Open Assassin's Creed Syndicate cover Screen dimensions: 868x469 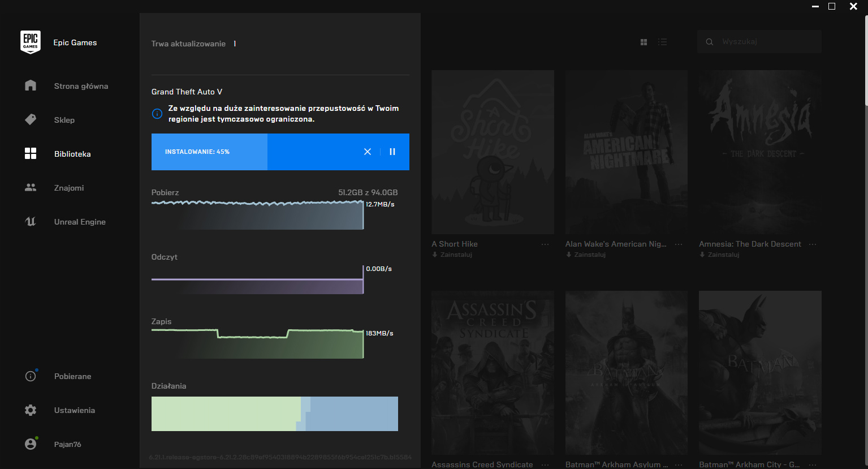(493, 373)
